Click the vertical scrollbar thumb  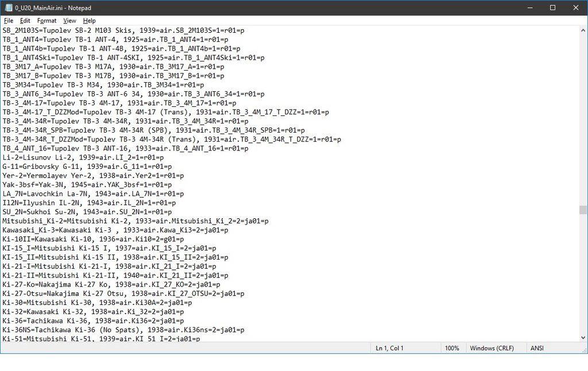pos(583,210)
